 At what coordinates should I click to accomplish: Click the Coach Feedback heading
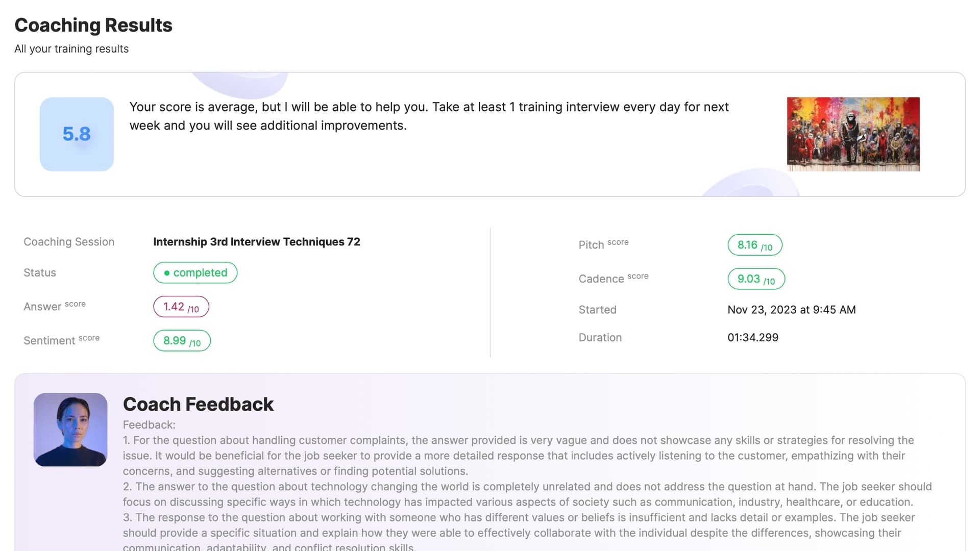tap(198, 404)
